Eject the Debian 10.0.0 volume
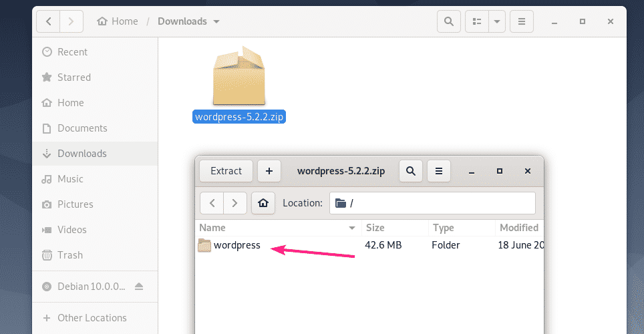 (x=139, y=287)
